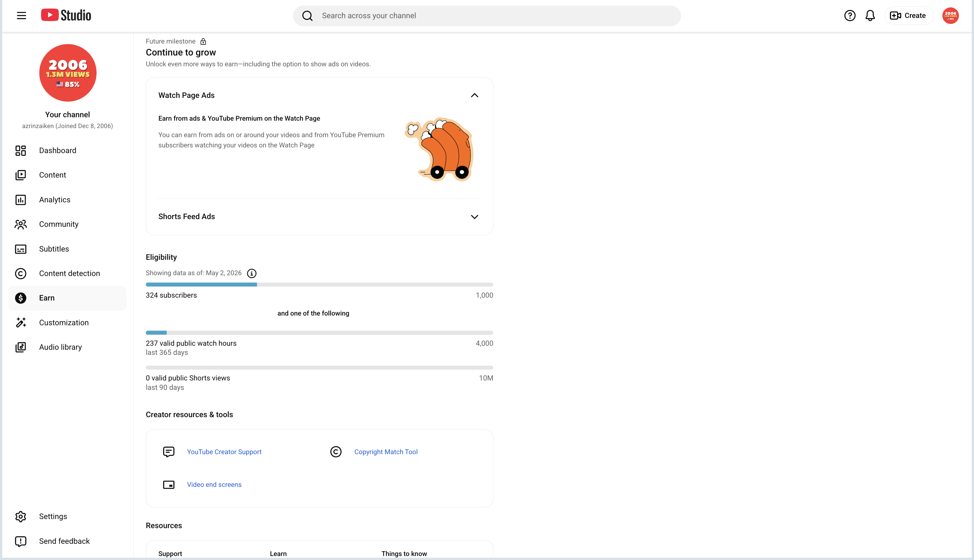
Task: Open the help question mark icon
Action: pos(850,15)
